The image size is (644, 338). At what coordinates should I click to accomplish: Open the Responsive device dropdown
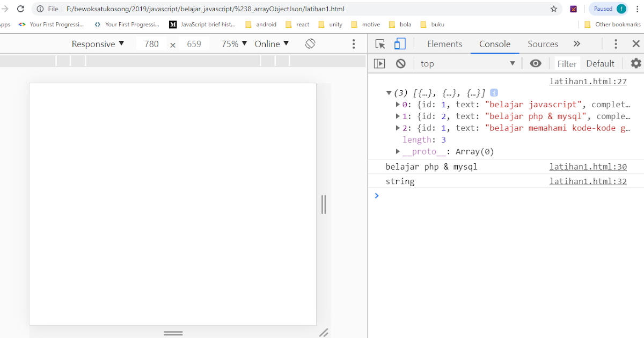tap(98, 44)
